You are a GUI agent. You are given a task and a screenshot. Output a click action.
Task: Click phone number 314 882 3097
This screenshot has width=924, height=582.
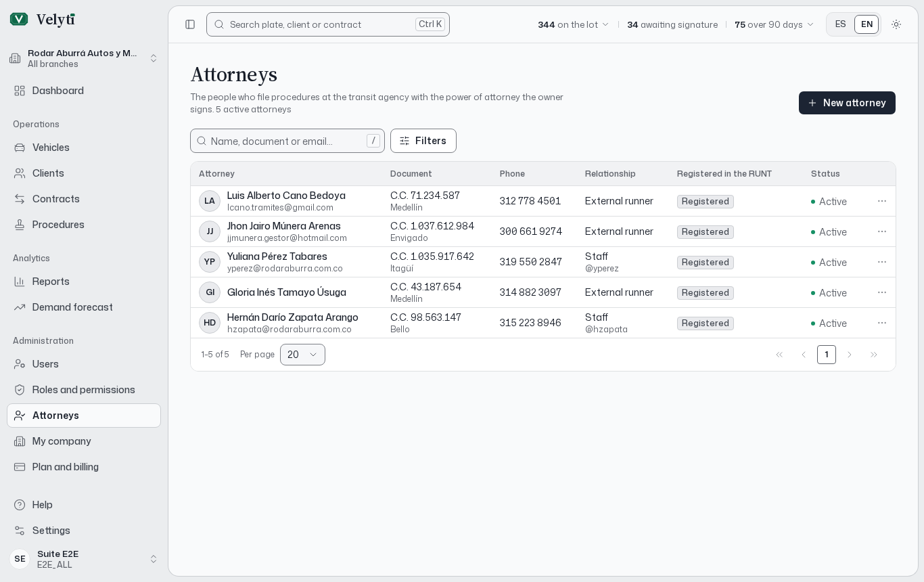(530, 292)
